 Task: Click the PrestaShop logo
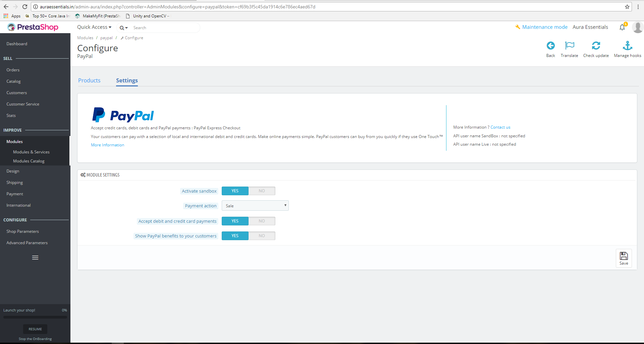pyautogui.click(x=33, y=27)
